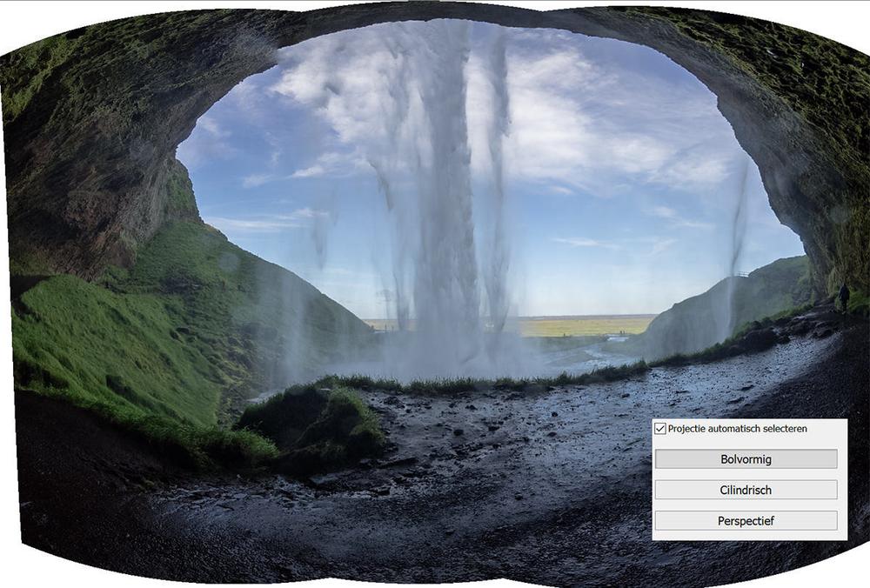Switch to the Perspectief projection
The height and width of the screenshot is (588, 870).
tap(746, 521)
